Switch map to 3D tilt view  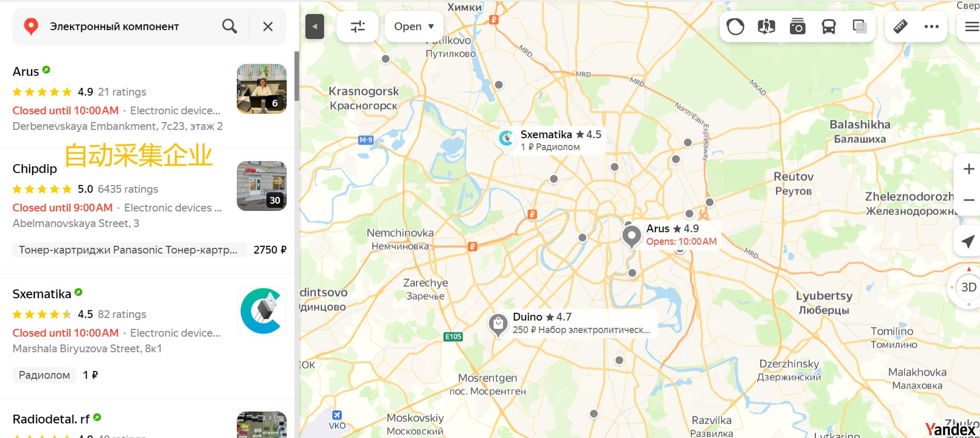pos(969,287)
